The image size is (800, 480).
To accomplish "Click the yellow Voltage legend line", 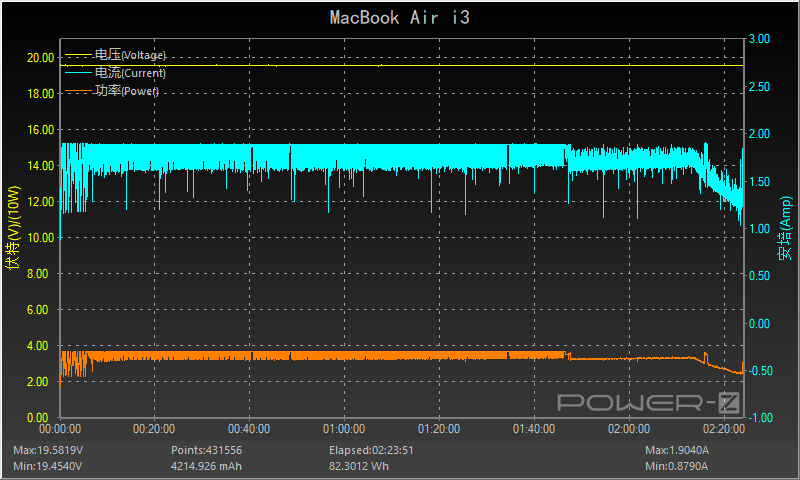I will click(x=77, y=55).
